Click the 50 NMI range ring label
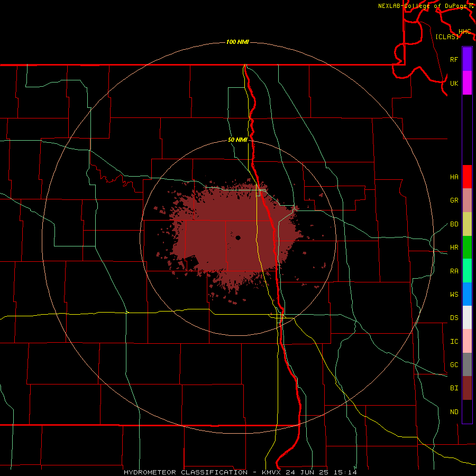Viewport: 476px width, 476px height. click(237, 140)
